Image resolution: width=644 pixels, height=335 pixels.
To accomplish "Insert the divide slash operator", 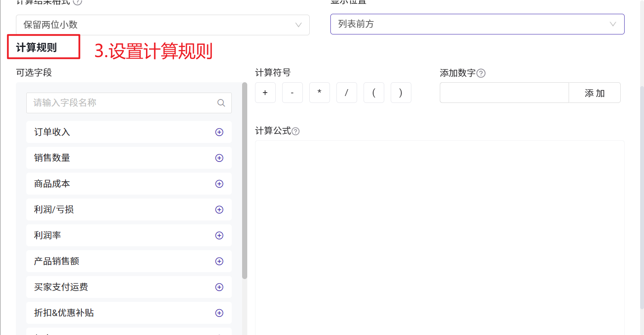I will tap(347, 93).
